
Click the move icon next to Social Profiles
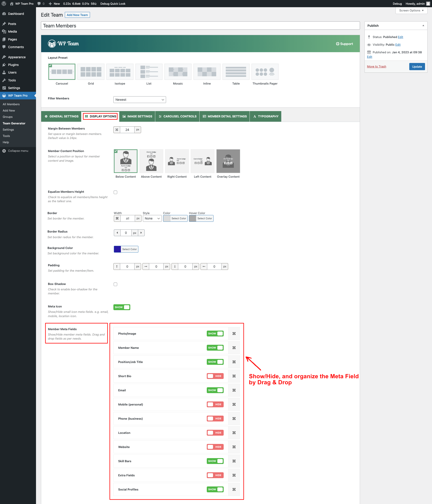[x=234, y=489]
